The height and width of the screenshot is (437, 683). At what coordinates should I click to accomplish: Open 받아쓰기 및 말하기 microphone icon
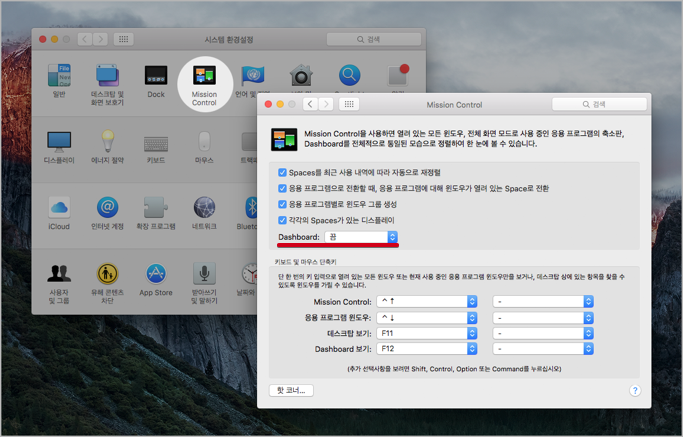click(x=204, y=274)
